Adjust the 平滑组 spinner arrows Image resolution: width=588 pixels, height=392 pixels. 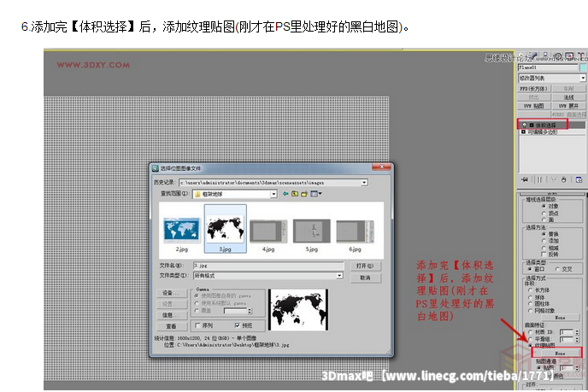click(577, 339)
